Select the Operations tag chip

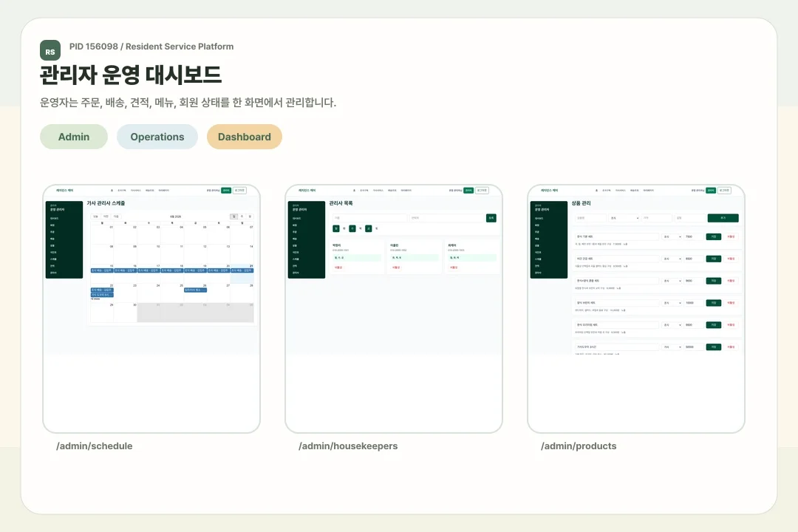pyautogui.click(x=157, y=137)
